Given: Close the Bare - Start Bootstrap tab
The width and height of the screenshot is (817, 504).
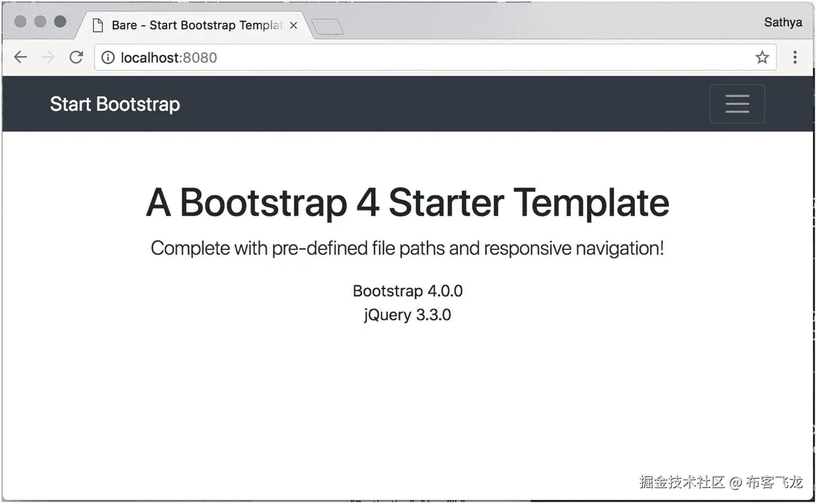Looking at the screenshot, I should point(294,25).
